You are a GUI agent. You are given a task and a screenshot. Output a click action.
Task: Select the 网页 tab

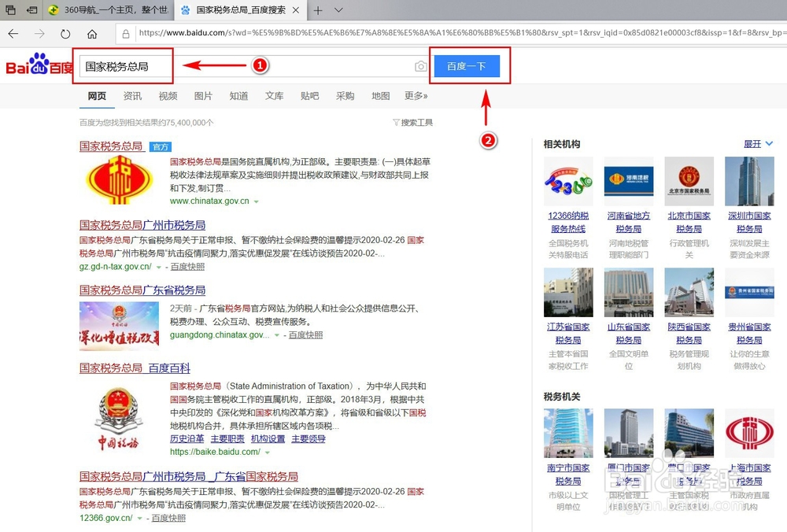tap(97, 96)
